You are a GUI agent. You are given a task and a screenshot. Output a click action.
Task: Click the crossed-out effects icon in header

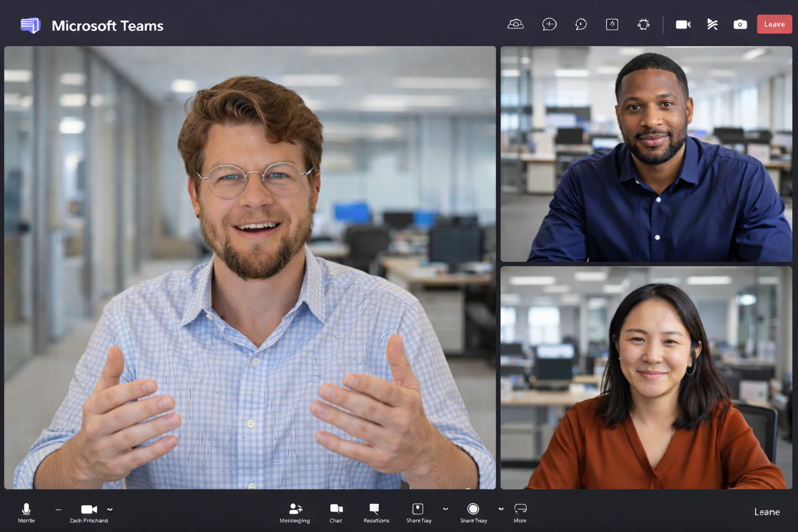coord(712,24)
